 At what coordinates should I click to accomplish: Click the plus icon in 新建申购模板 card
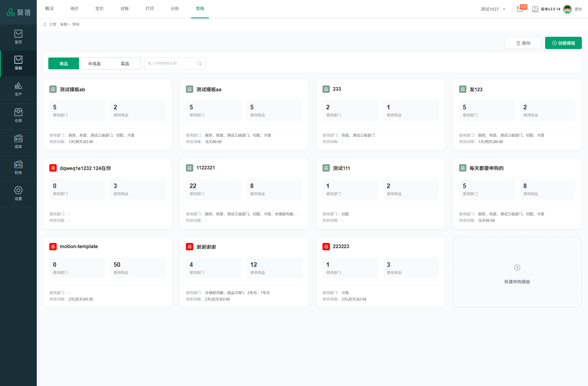(517, 267)
